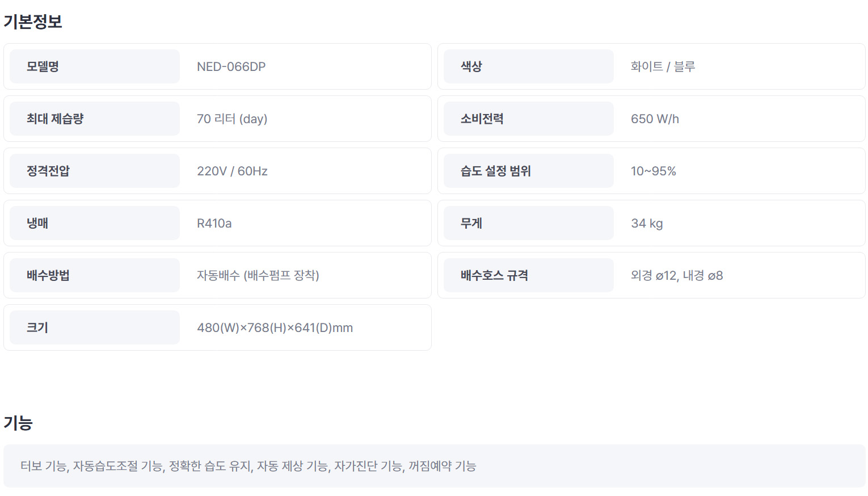Screen dimensions: 868x496
Task: Click the 냉매 label cell
Action: coord(94,223)
